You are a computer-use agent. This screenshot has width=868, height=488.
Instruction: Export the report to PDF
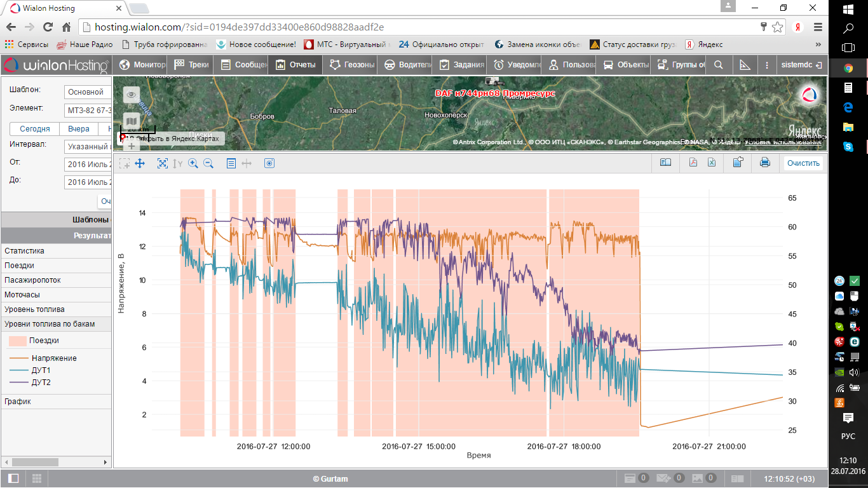693,163
